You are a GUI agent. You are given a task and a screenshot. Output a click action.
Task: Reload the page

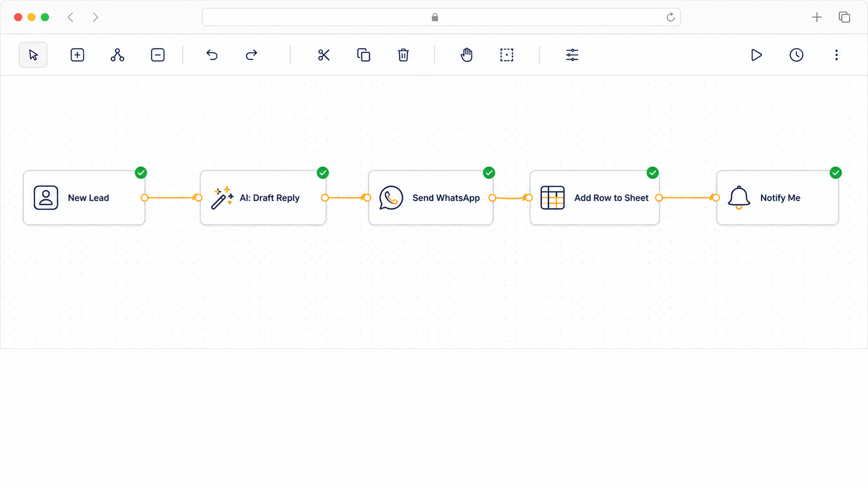(671, 17)
